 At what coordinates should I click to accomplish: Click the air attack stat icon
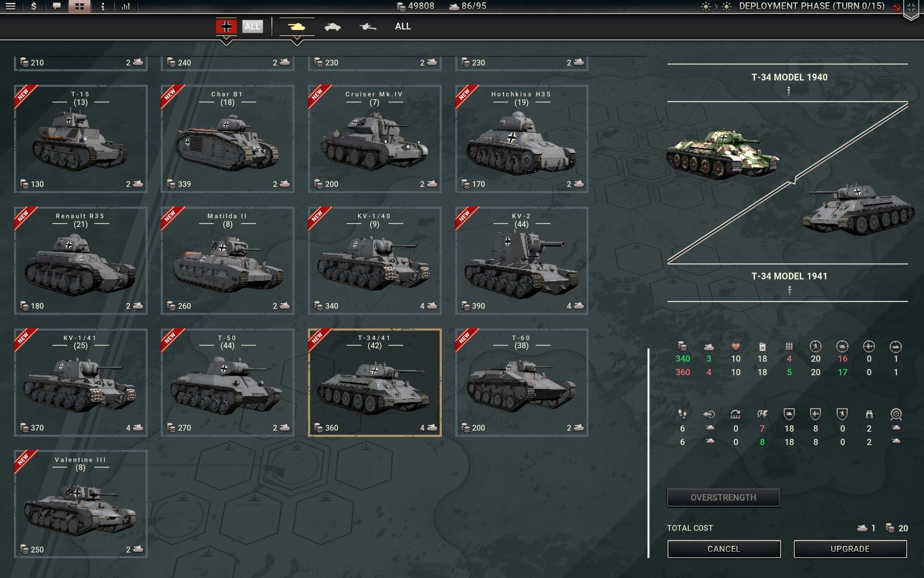[x=869, y=346]
